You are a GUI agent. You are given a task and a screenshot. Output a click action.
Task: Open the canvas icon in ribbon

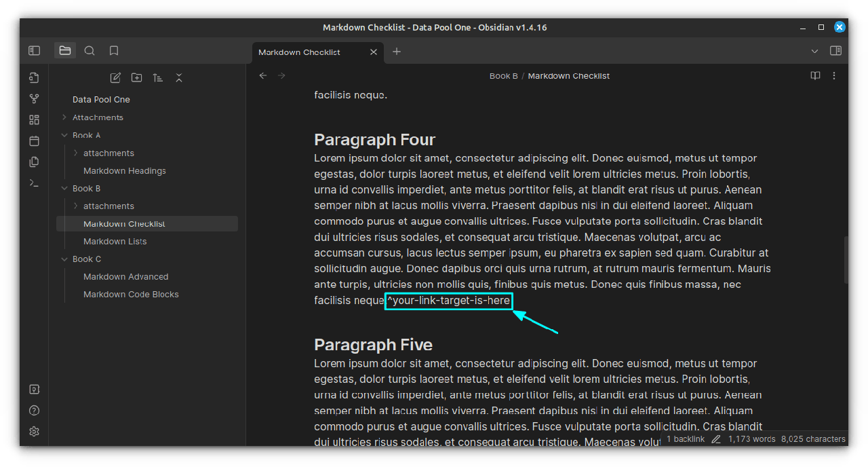click(x=35, y=119)
